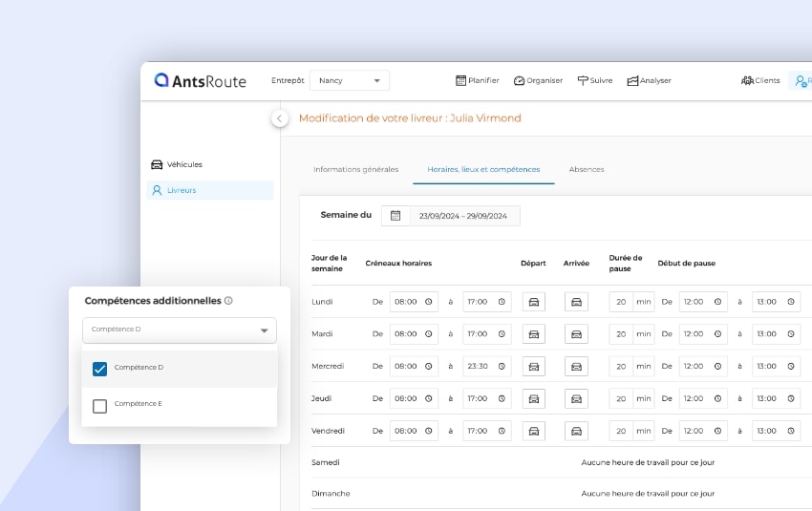Open the Clients section
This screenshot has width=812, height=511.
tap(760, 81)
